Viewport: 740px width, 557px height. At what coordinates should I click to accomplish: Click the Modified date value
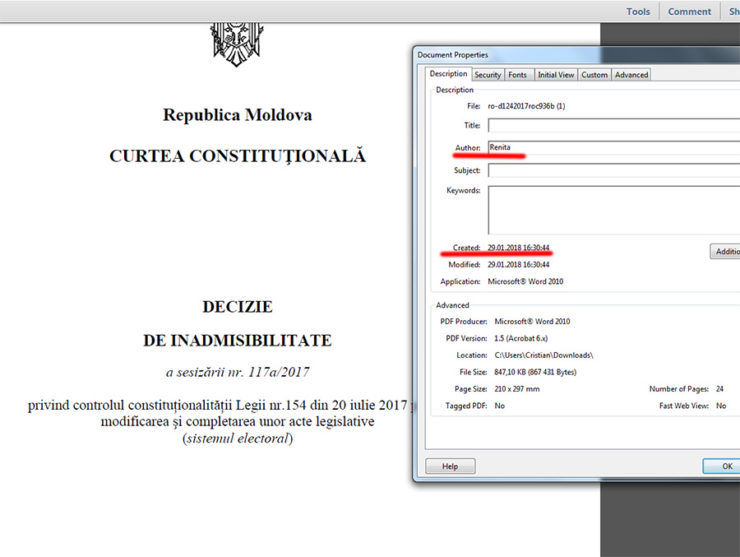518,264
